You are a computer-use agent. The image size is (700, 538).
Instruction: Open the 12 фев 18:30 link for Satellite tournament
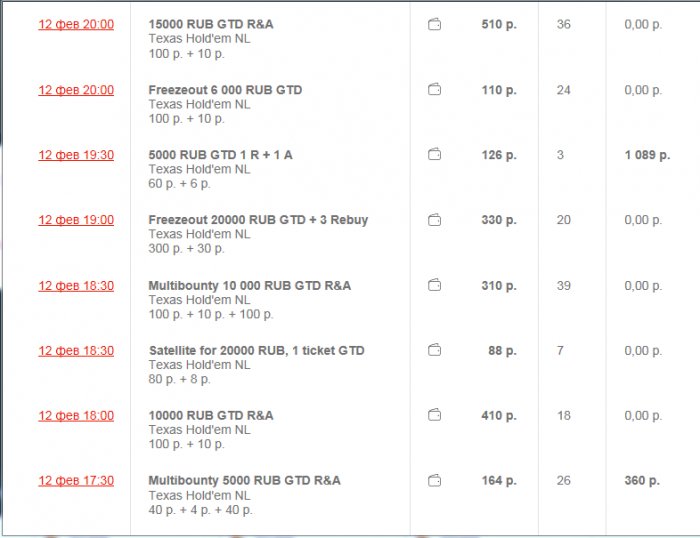[76, 351]
